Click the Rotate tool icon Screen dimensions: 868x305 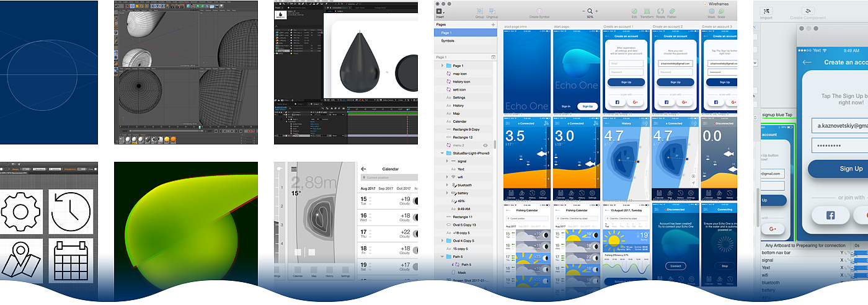point(660,12)
